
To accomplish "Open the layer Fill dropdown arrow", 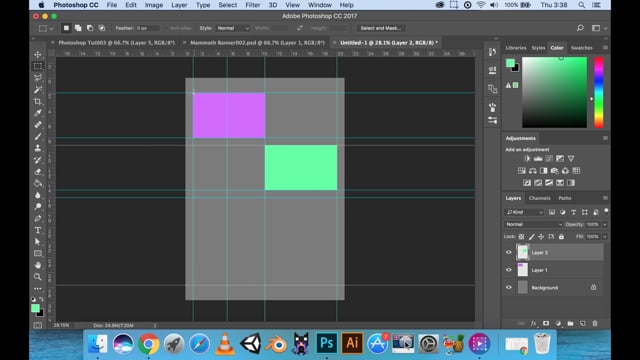I will pyautogui.click(x=604, y=237).
